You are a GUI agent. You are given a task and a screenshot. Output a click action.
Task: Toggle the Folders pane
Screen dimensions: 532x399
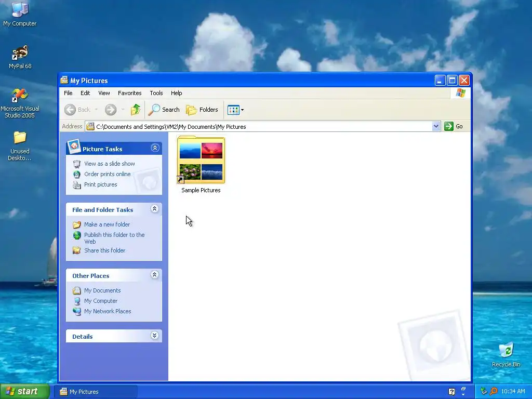202,110
